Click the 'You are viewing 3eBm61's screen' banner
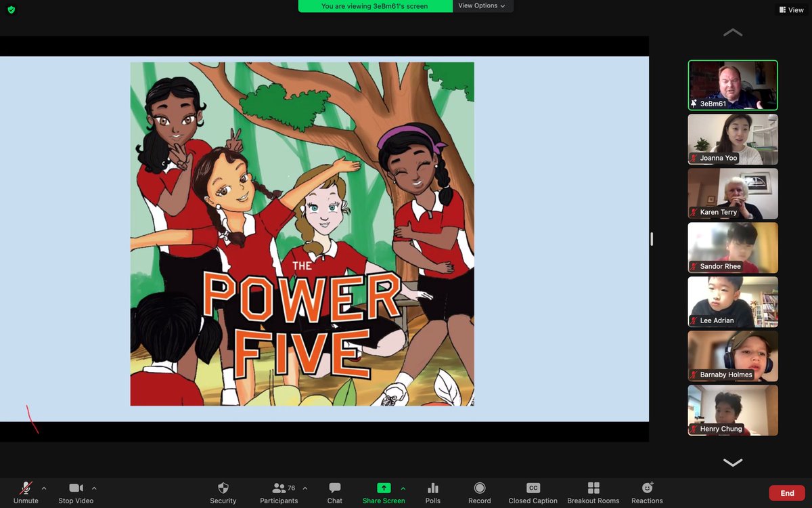The height and width of the screenshot is (508, 812). [376, 6]
